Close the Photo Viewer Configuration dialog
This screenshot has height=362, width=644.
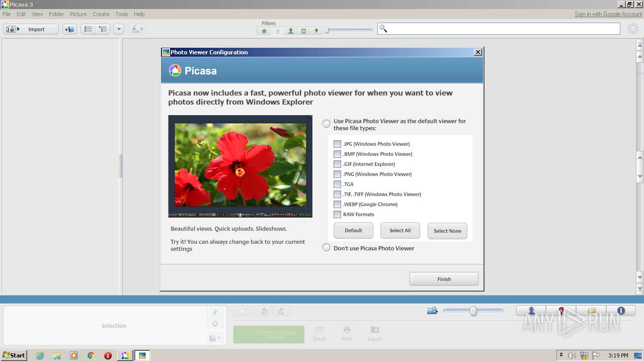(478, 52)
